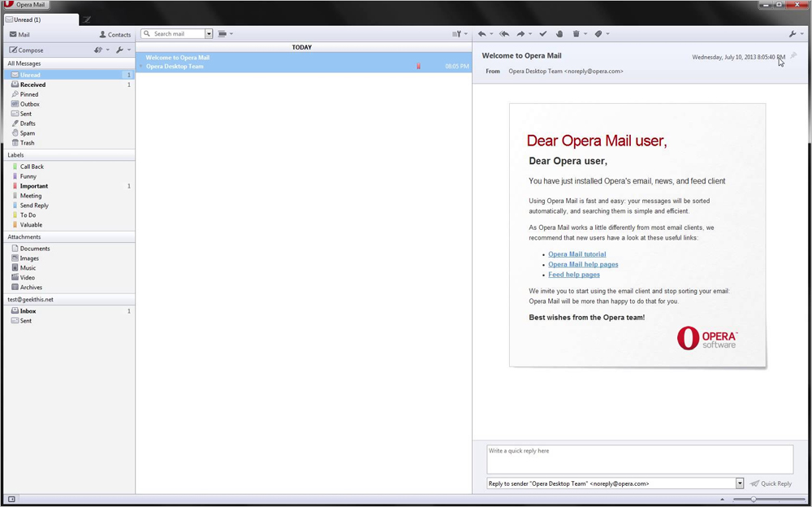The width and height of the screenshot is (812, 507).
Task: Open the Outbox folder
Action: tap(69, 104)
